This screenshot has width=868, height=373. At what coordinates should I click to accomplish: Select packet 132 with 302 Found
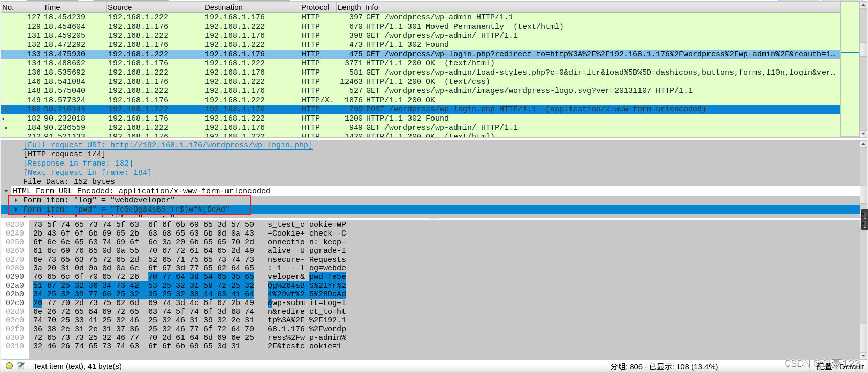(420, 45)
